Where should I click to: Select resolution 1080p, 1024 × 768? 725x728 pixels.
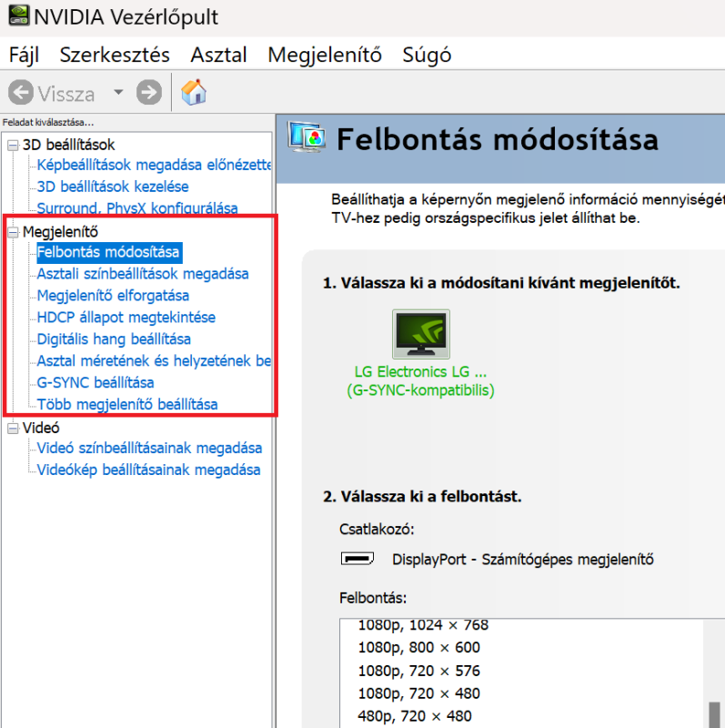423,625
